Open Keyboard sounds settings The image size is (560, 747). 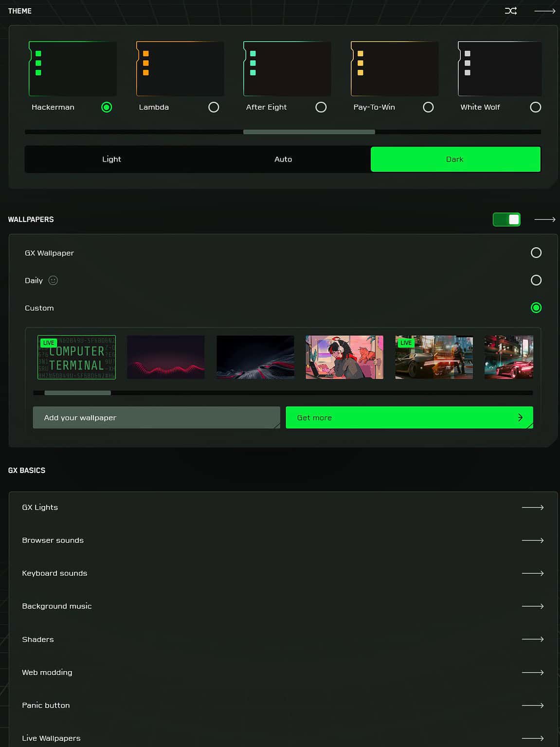(x=533, y=573)
